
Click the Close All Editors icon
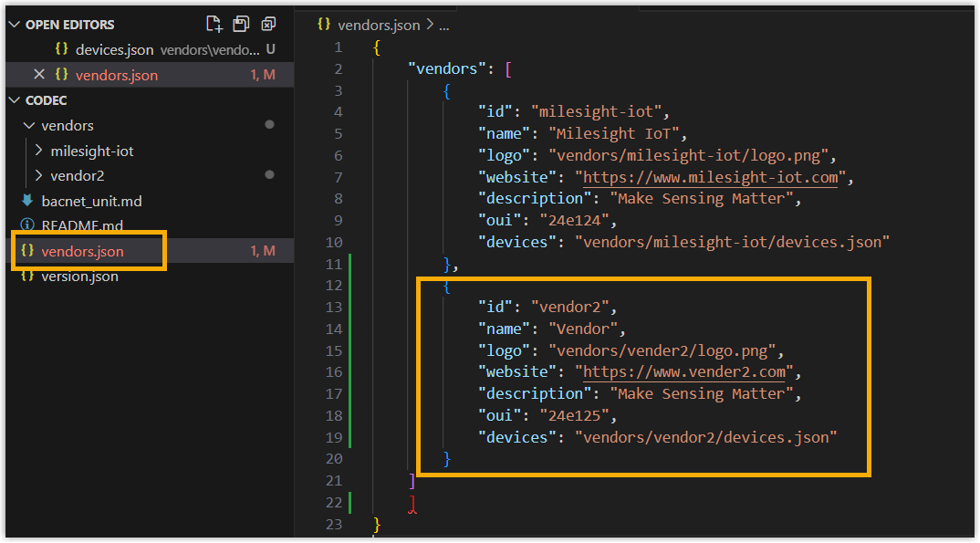coord(269,25)
